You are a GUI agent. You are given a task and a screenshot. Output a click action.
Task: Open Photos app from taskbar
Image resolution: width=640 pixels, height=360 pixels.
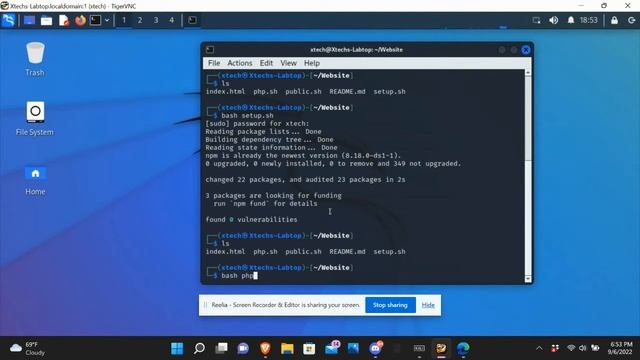pyautogui.click(x=353, y=348)
